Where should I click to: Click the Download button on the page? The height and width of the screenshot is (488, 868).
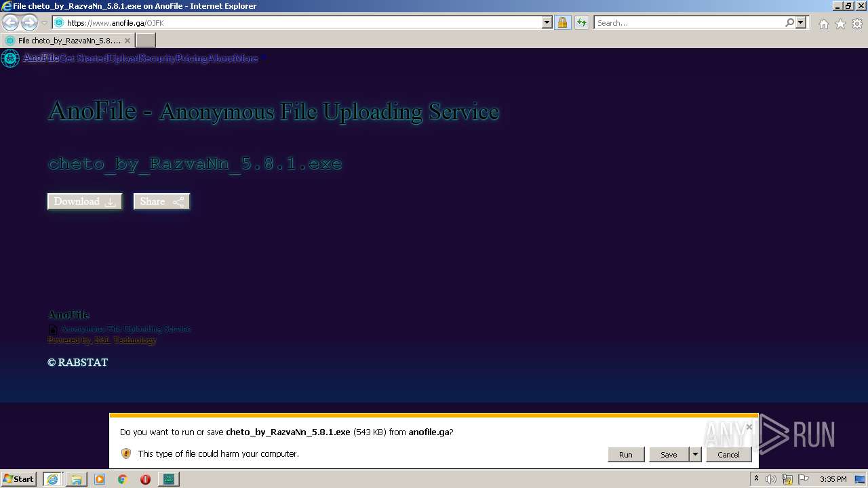point(85,201)
